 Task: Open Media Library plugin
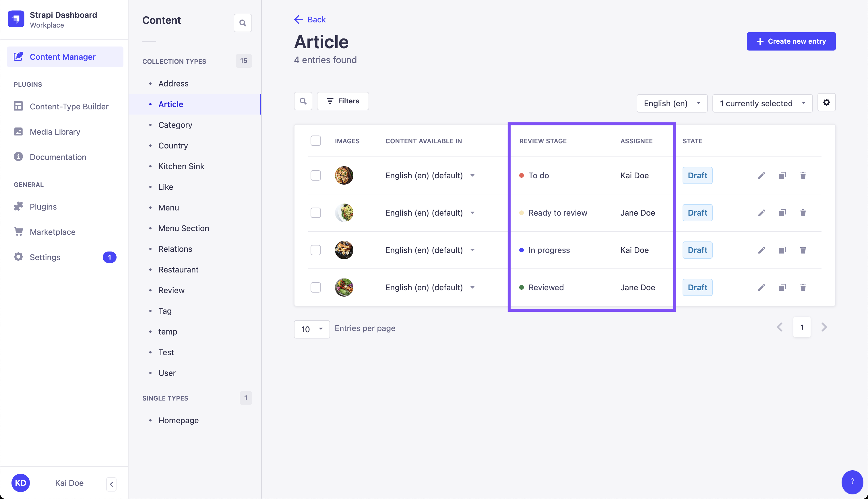(x=55, y=131)
